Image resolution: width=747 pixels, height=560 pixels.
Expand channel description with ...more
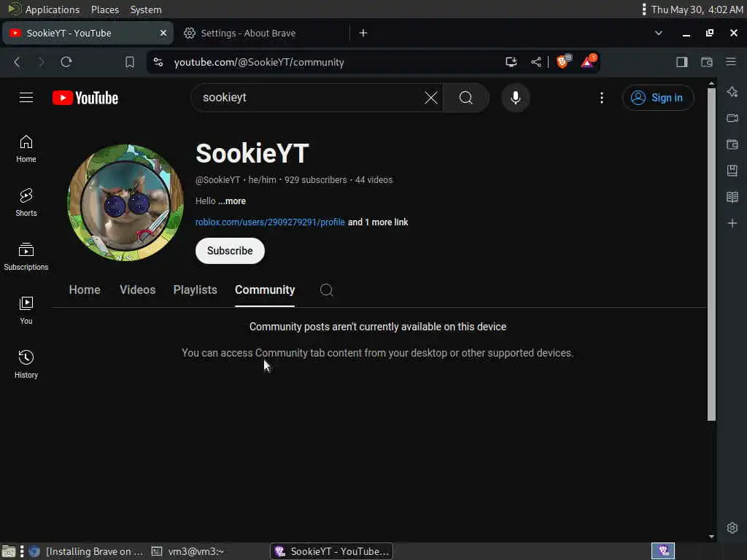point(232,201)
